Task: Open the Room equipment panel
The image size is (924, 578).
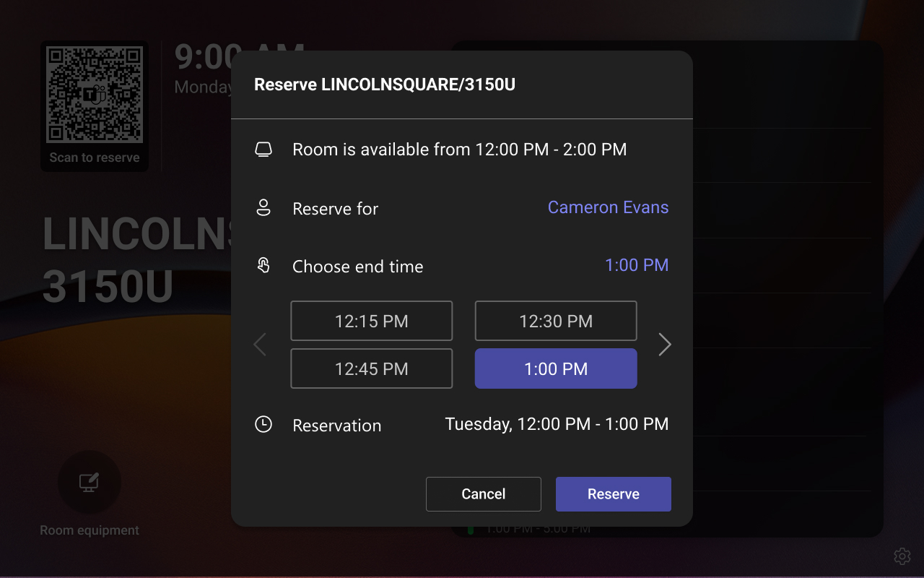Action: tap(88, 483)
